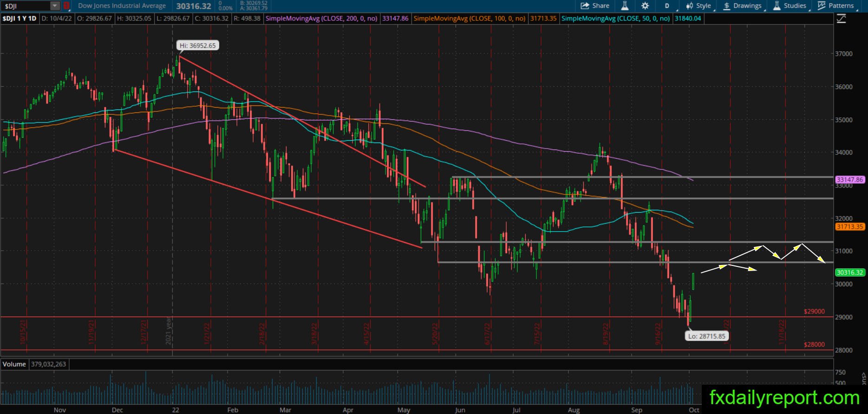
Task: Click the Oct time axis label
Action: point(694,410)
